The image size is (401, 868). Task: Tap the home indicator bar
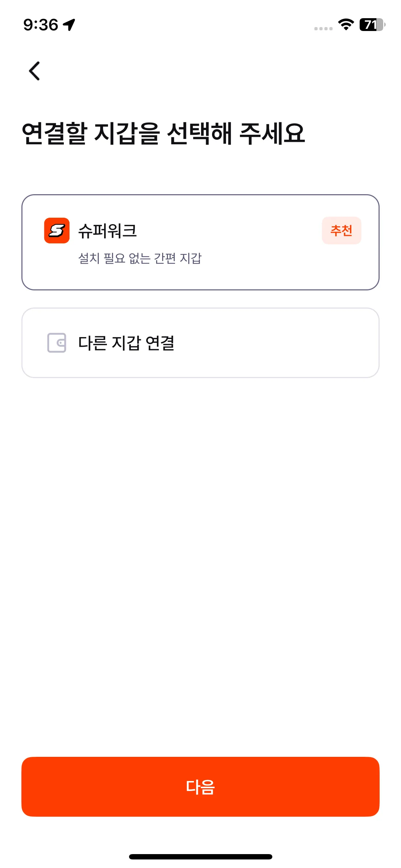pyautogui.click(x=200, y=857)
